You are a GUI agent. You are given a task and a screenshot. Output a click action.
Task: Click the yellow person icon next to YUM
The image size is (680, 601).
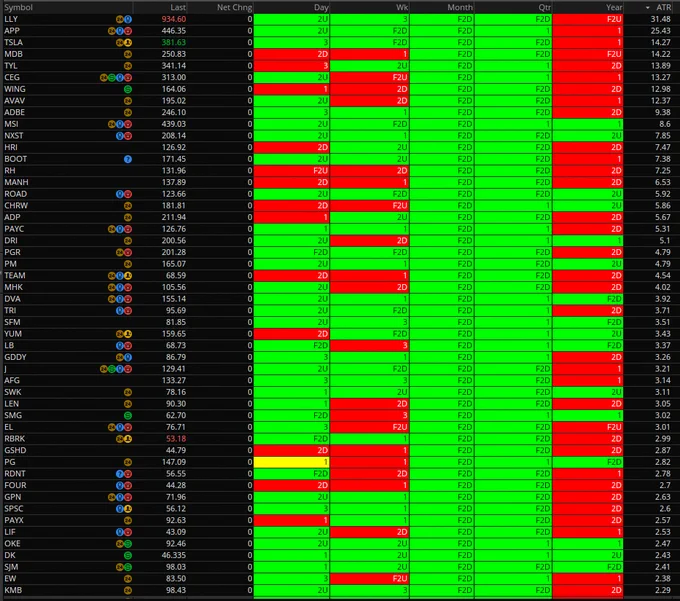point(128,334)
